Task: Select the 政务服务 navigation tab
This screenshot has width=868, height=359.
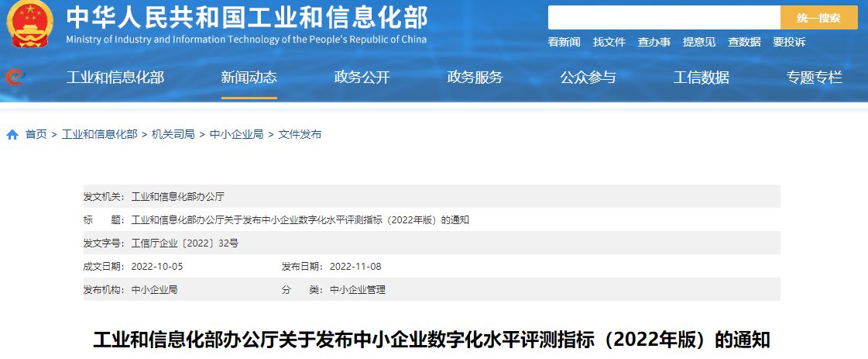Action: click(475, 78)
